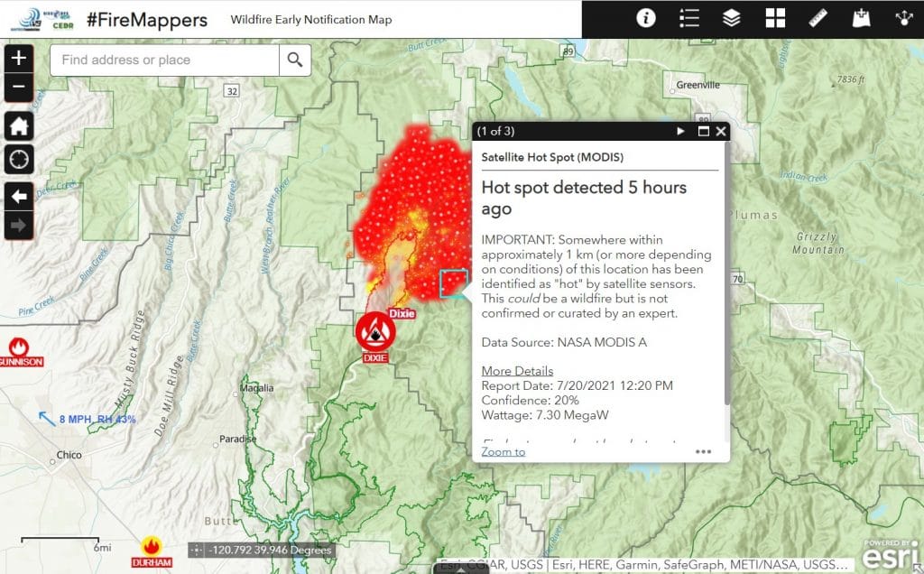Open the share map tool

click(904, 18)
